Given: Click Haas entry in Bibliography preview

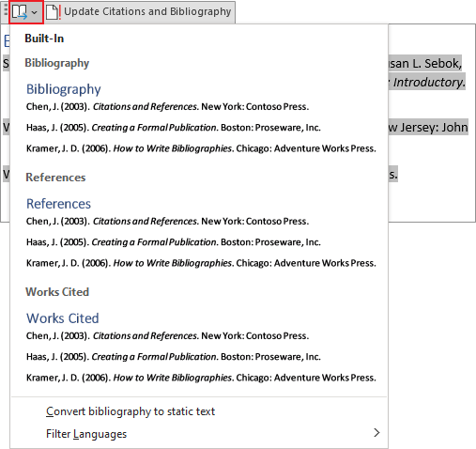Looking at the screenshot, I should (x=174, y=128).
